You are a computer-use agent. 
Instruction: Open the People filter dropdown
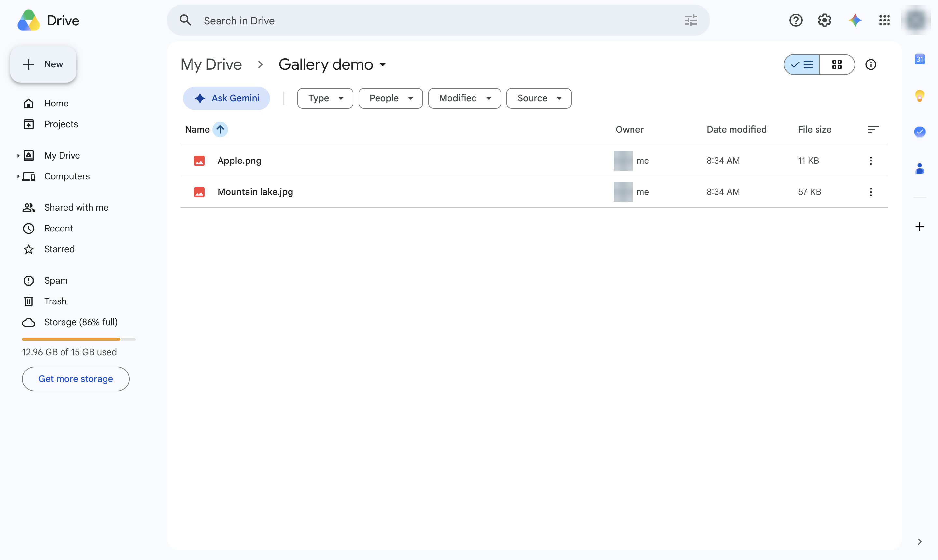coord(390,98)
